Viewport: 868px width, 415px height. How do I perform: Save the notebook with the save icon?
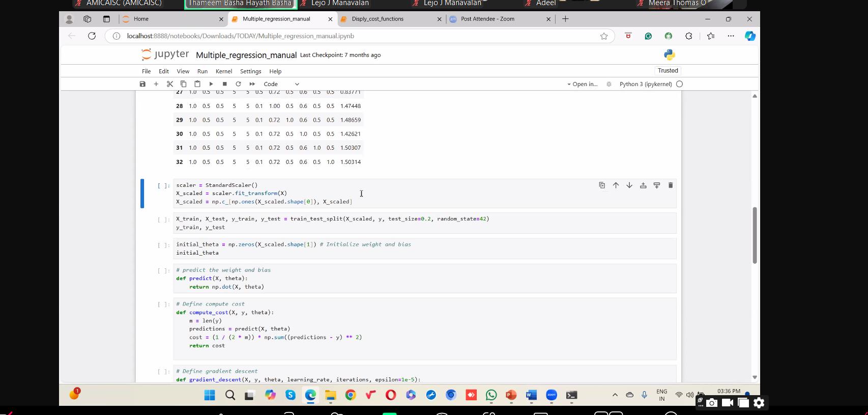point(142,84)
